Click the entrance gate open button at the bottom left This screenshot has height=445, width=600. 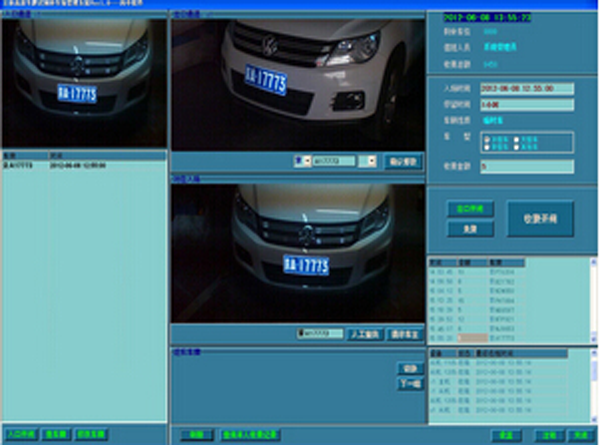(x=21, y=434)
